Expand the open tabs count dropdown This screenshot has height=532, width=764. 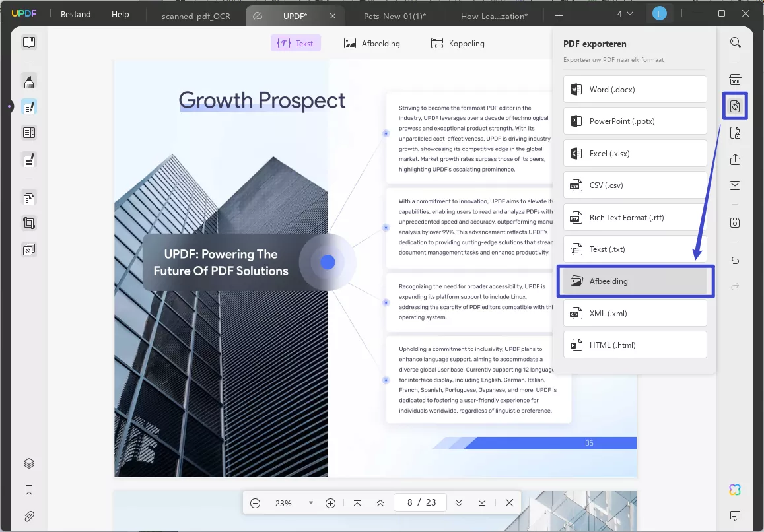point(625,14)
